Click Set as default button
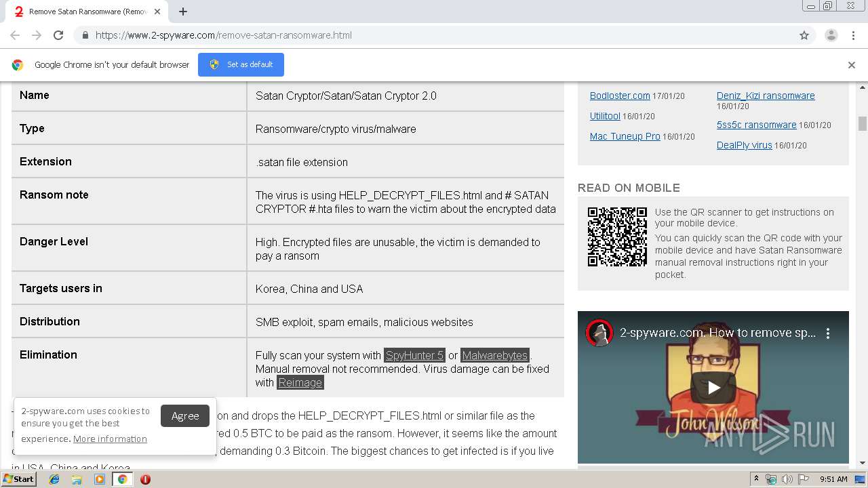This screenshot has width=868, height=488. 241,64
